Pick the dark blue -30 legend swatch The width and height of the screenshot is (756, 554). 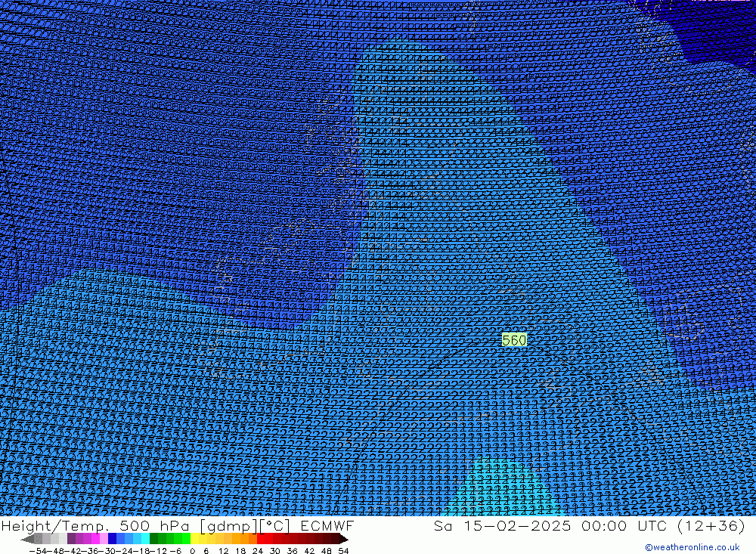coord(112,539)
